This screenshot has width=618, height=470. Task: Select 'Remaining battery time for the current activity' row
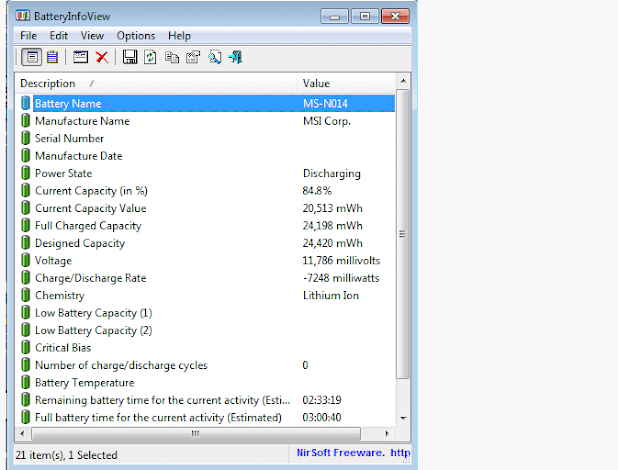click(x=205, y=400)
